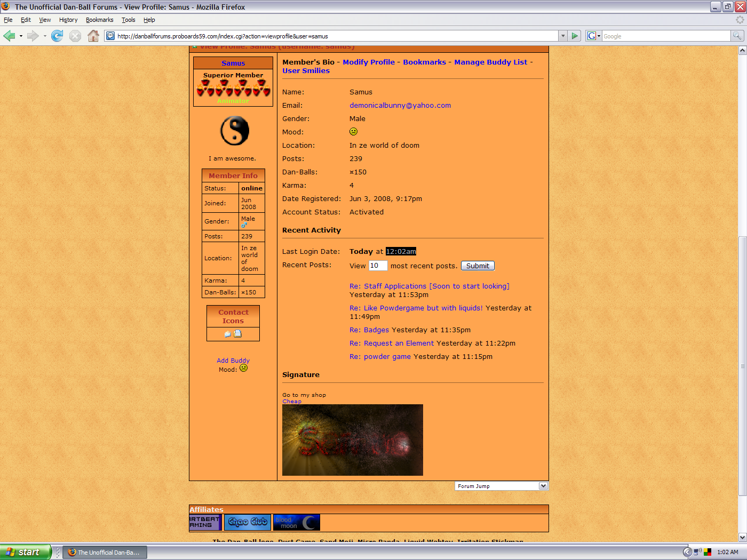Click the blood moon affiliate banner
The width and height of the screenshot is (747, 560).
[x=297, y=522]
